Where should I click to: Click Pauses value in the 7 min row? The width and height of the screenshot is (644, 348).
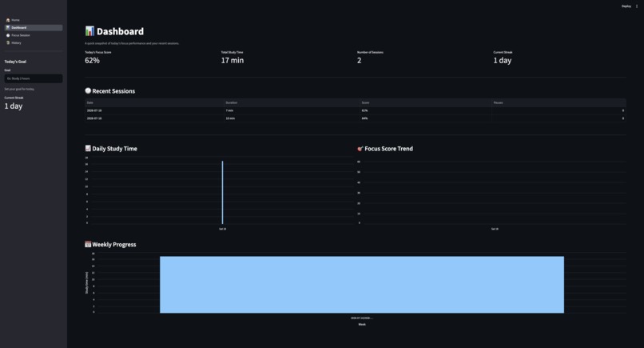(x=559, y=110)
